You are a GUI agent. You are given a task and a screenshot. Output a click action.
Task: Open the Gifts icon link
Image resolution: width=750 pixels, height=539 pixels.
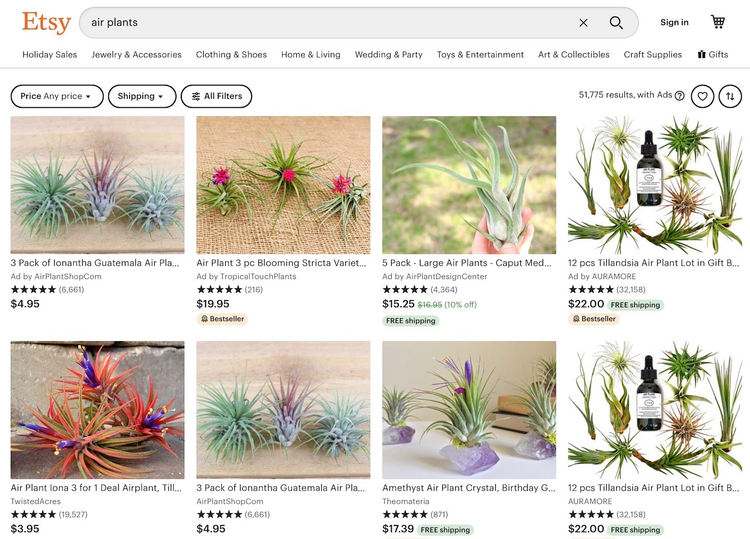point(713,55)
